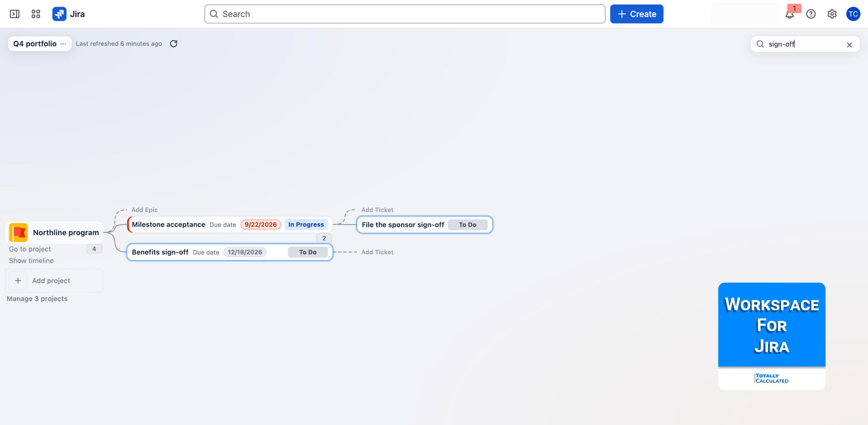Click Show timeline
The image size is (868, 425).
click(x=31, y=261)
